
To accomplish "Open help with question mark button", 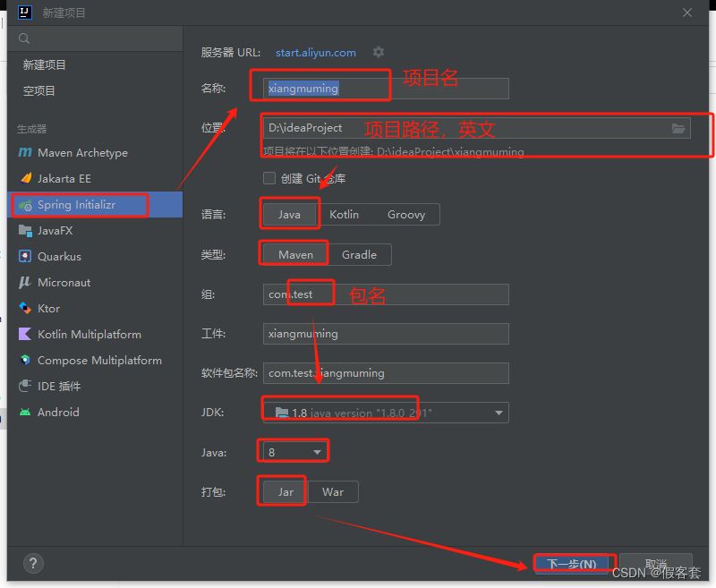I will pos(33,563).
